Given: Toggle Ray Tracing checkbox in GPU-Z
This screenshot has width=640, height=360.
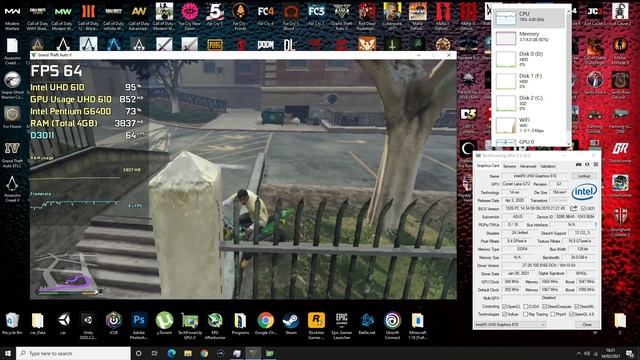Looking at the screenshot, I should [x=526, y=314].
